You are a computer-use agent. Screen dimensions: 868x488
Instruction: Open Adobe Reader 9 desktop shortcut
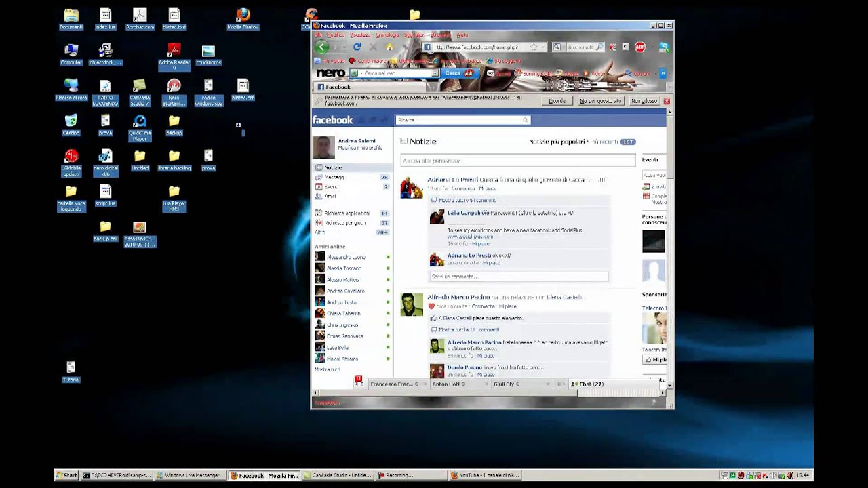174,57
